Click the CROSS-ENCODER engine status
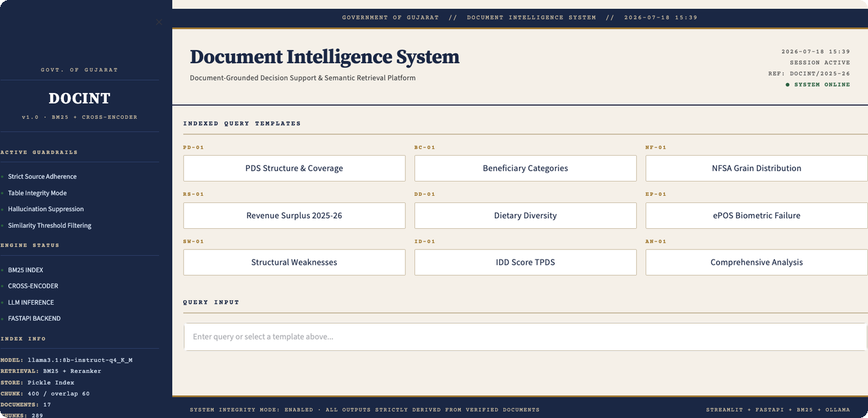 33,286
